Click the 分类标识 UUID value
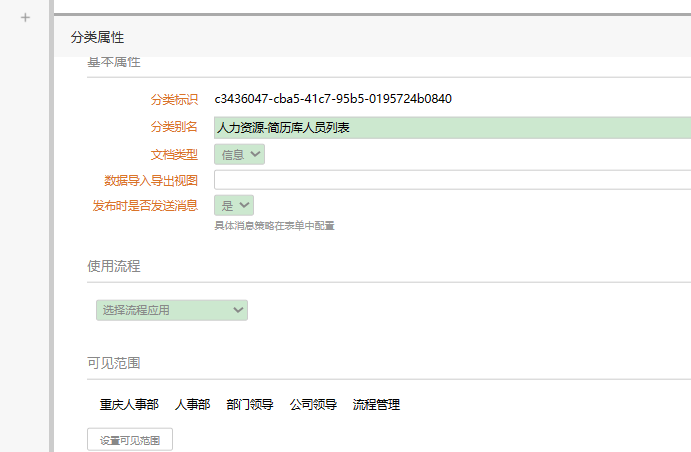 [333, 99]
